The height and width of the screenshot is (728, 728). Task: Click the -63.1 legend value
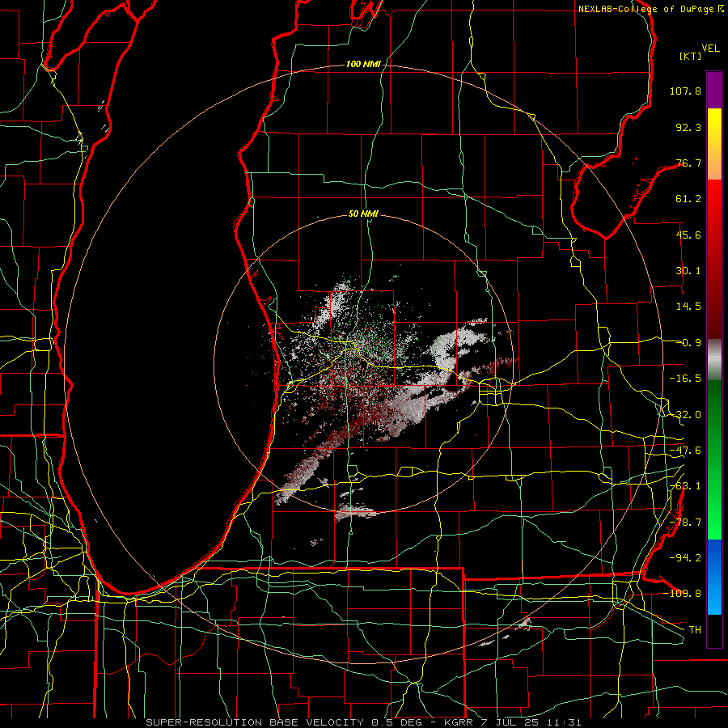pos(685,486)
